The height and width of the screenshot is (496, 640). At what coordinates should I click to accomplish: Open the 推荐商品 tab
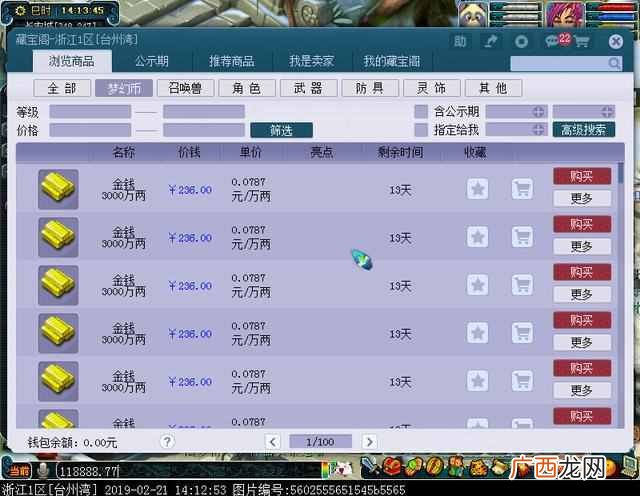coord(232,61)
